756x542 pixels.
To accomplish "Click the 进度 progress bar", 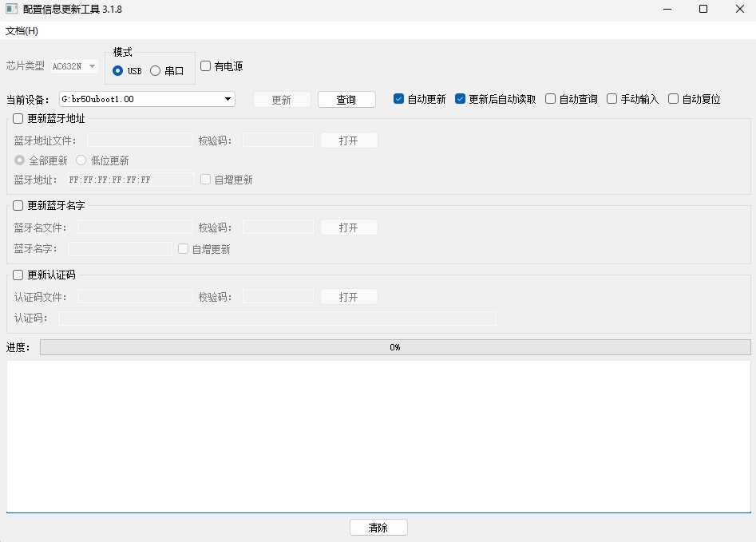I will click(395, 347).
